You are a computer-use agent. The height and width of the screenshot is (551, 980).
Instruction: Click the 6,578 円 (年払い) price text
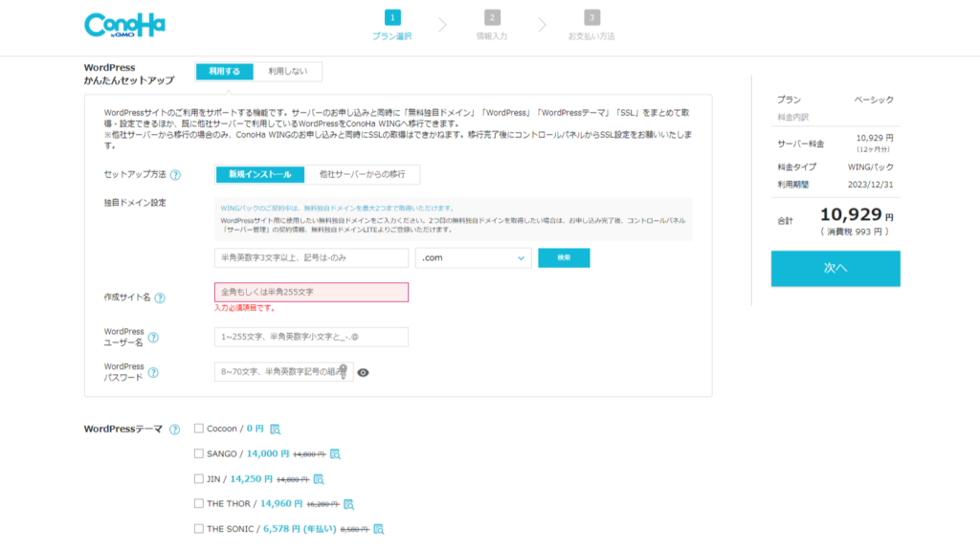tap(300, 528)
